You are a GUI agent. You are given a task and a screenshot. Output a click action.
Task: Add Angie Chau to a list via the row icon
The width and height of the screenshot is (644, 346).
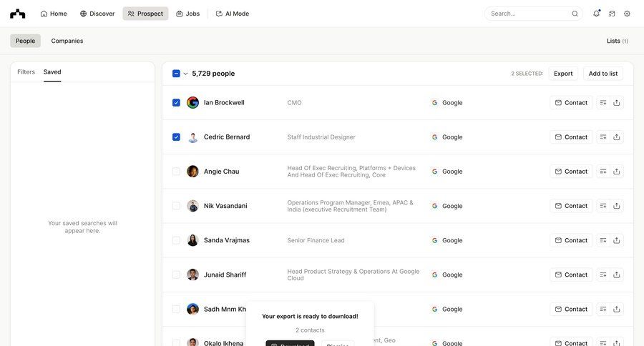603,172
